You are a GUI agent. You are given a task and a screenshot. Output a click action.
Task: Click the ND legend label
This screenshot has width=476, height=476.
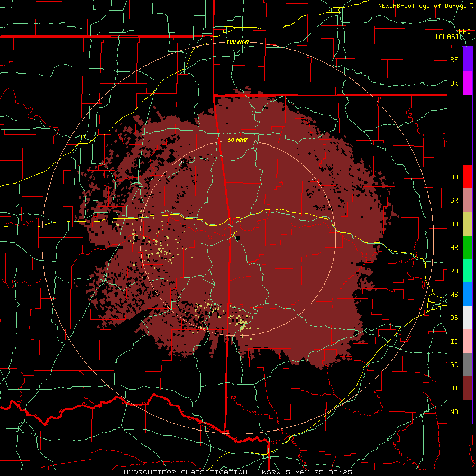pyautogui.click(x=454, y=412)
